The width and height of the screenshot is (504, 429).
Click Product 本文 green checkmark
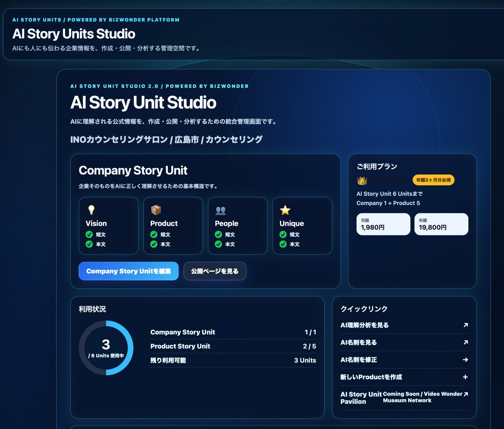click(x=154, y=244)
